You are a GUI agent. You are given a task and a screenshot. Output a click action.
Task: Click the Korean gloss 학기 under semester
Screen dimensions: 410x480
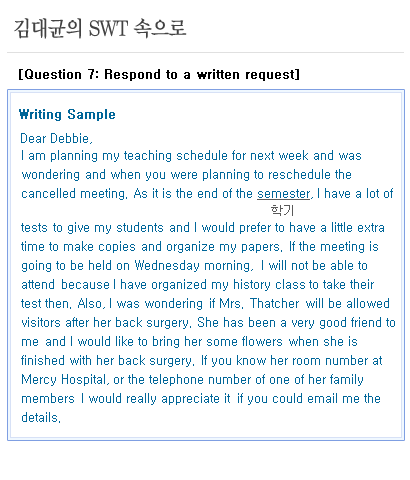click(x=282, y=210)
